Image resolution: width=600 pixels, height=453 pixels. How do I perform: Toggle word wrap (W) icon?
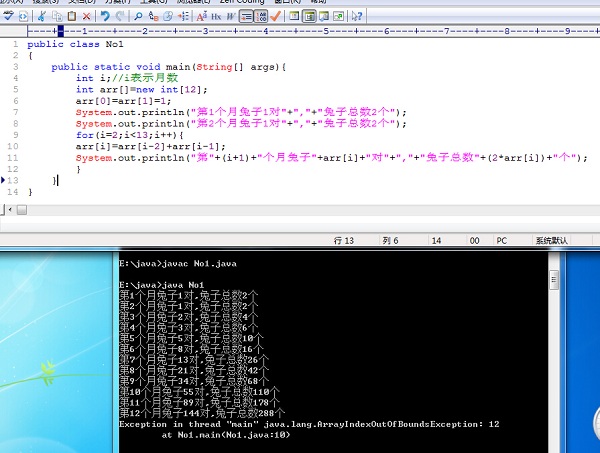point(231,16)
